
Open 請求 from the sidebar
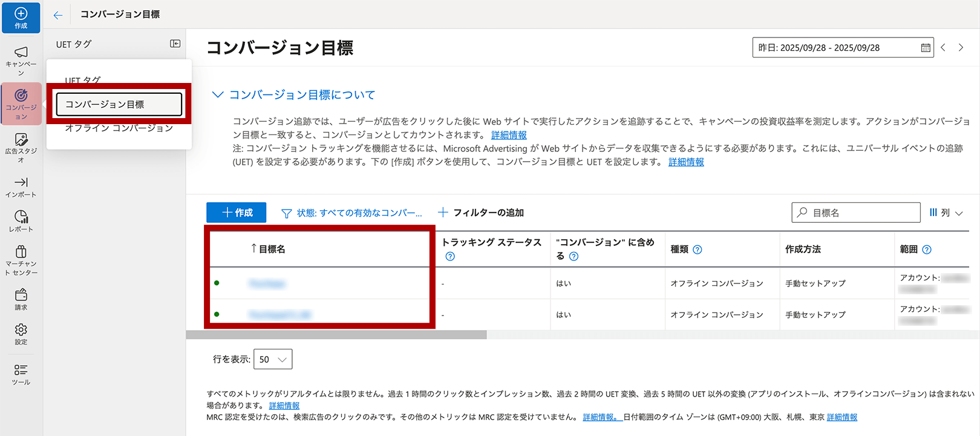point(21,299)
